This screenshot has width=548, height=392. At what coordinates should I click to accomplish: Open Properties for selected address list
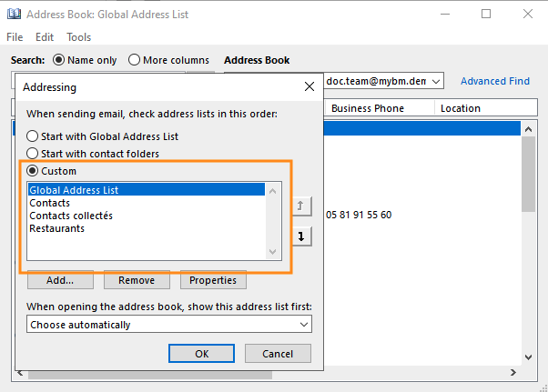point(214,280)
